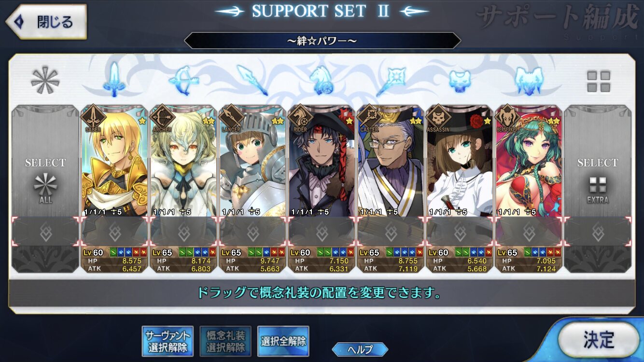This screenshot has width=644, height=362.
Task: Tap the empty craft essence slot under Rider
Action: pos(322,232)
